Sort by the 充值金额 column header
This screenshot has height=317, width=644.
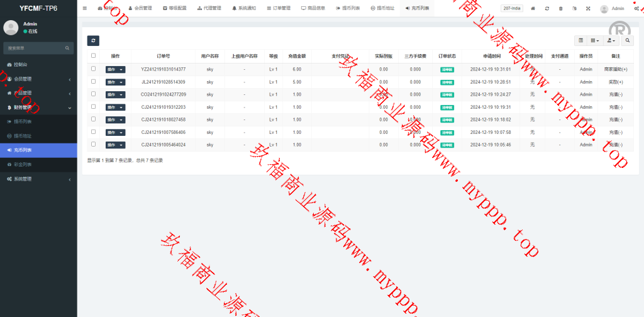pos(297,56)
